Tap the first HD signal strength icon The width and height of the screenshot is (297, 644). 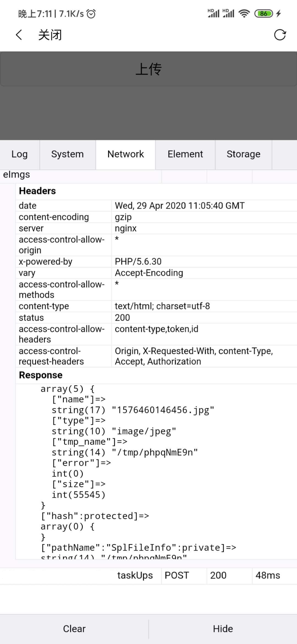(x=213, y=13)
